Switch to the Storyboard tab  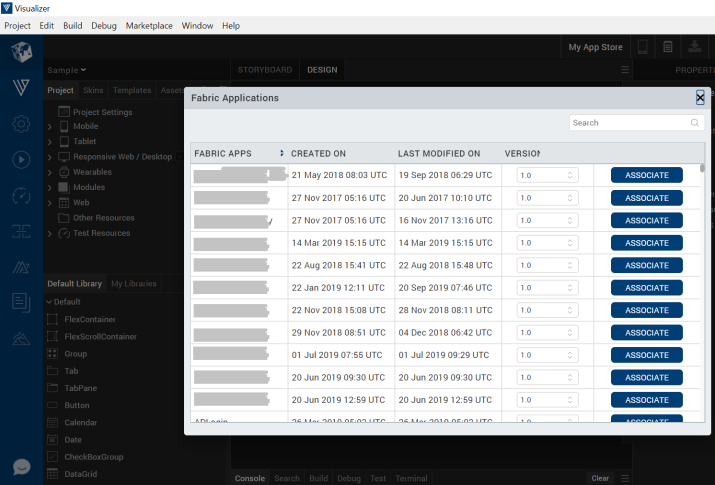point(264,70)
